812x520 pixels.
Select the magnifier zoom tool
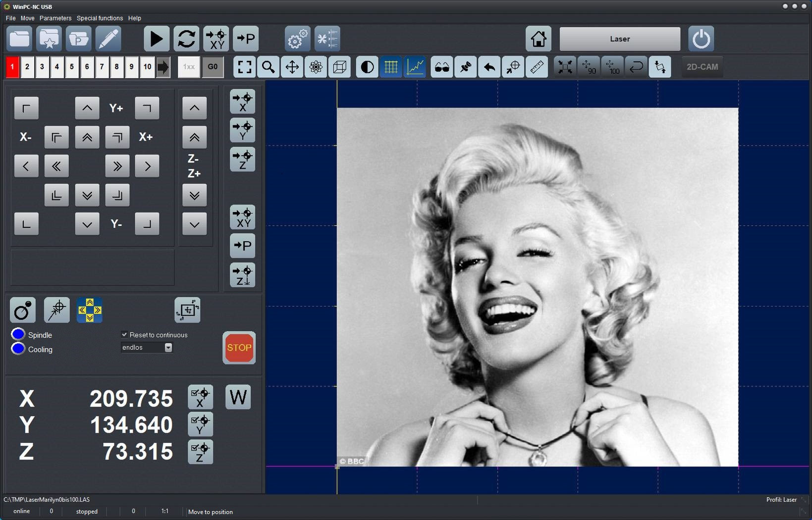click(269, 67)
